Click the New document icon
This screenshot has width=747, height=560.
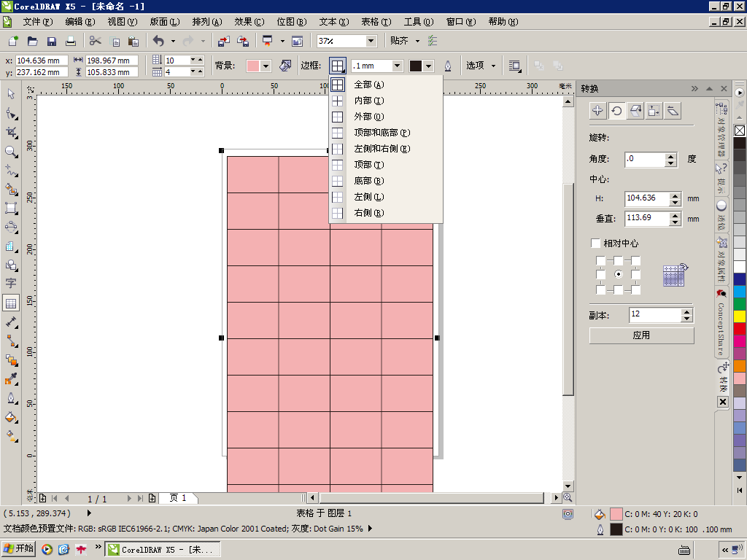point(13,42)
